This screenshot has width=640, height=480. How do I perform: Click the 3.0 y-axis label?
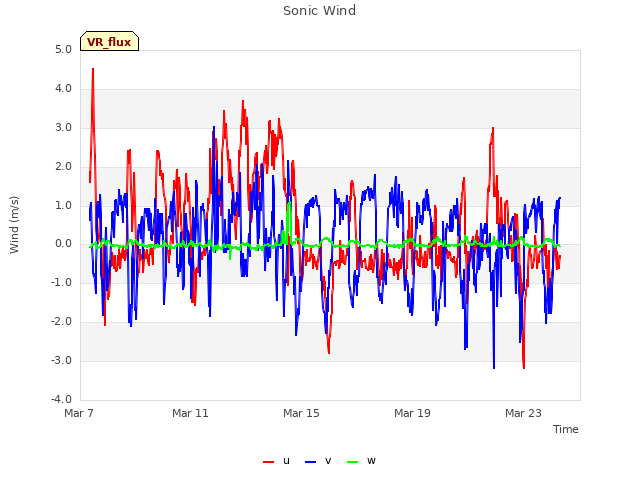tap(63, 128)
